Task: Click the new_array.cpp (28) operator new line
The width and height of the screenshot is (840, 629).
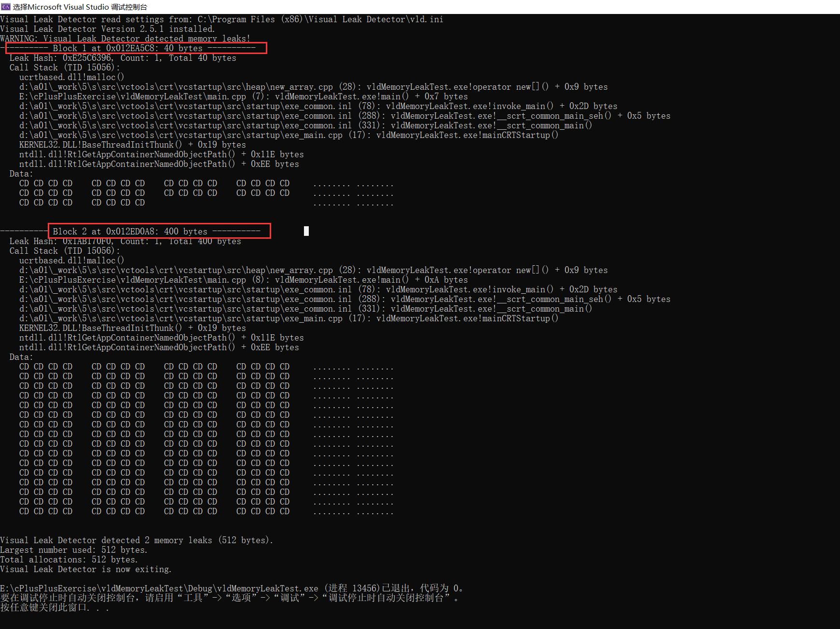Action: tap(314, 86)
